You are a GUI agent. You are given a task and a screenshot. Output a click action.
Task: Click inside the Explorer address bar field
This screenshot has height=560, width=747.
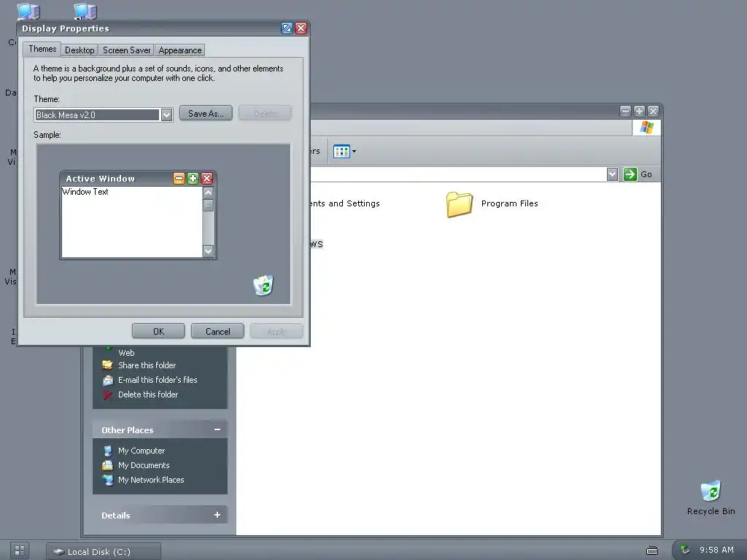point(458,174)
